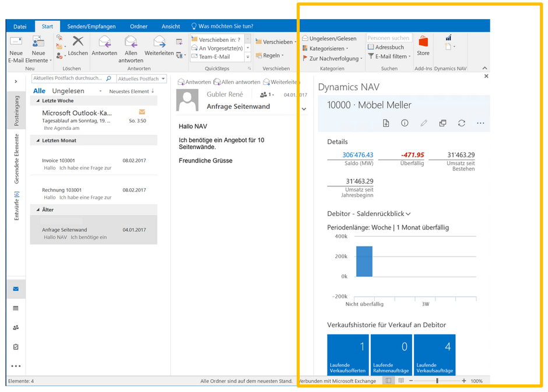This screenshot has height=392, width=548.
Task: Click the reading view icon in status bar
Action: pyautogui.click(x=401, y=381)
